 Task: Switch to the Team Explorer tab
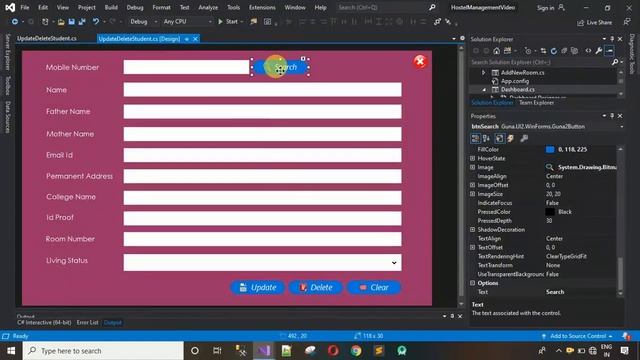[536, 103]
